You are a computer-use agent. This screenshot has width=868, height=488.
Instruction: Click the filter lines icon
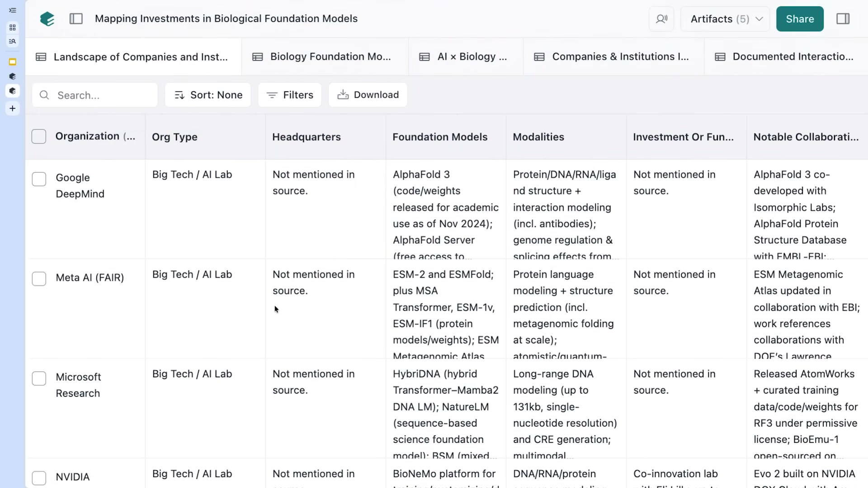[x=272, y=95]
